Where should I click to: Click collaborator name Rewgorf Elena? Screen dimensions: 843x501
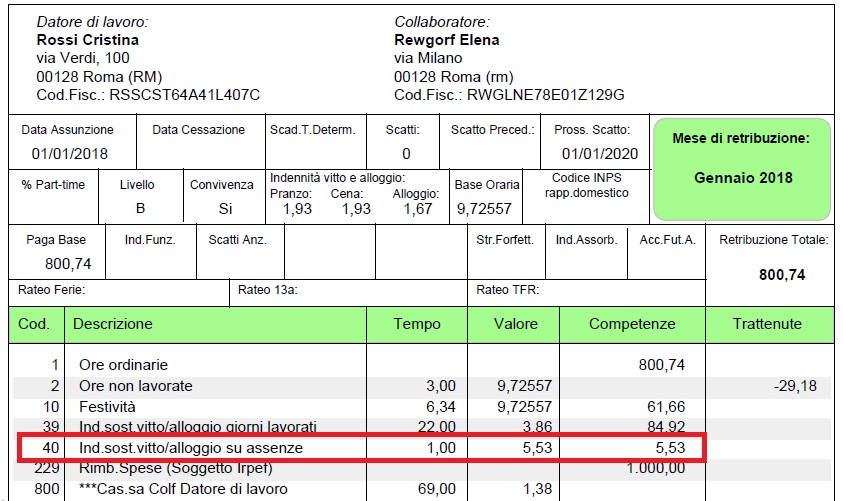point(447,40)
